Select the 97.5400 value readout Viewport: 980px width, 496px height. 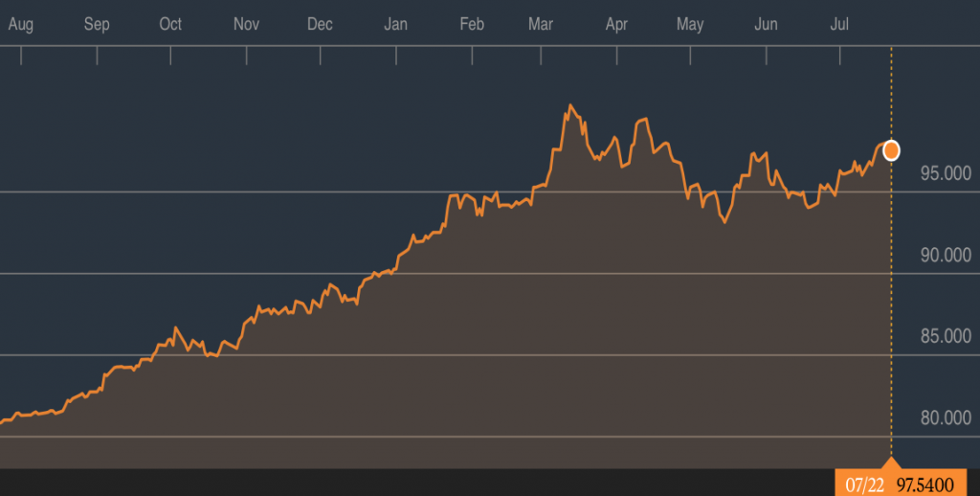coord(924,485)
